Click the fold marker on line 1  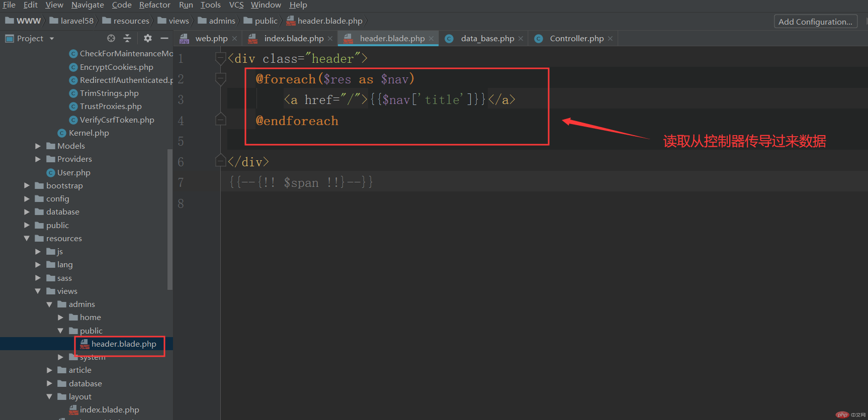220,59
